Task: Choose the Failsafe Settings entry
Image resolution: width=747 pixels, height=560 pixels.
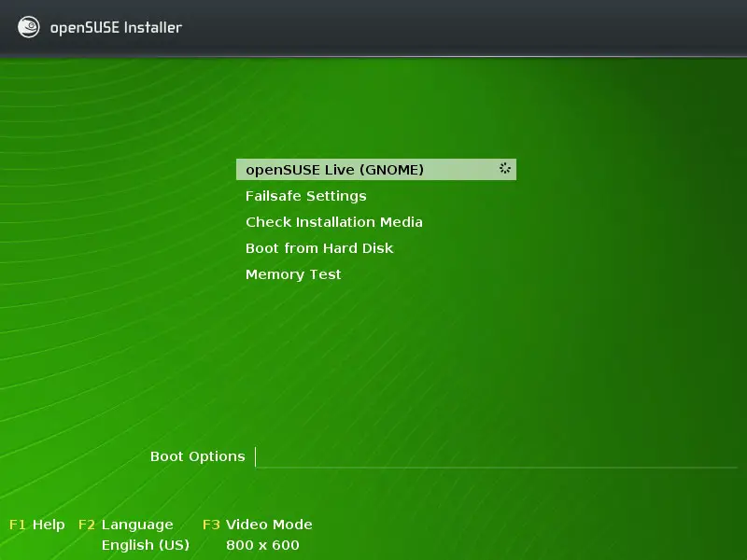Action: pos(306,196)
